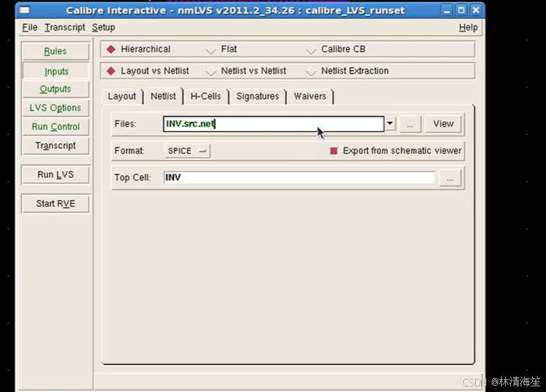Show the Transcript panel button
The height and width of the screenshot is (392, 546).
point(56,146)
